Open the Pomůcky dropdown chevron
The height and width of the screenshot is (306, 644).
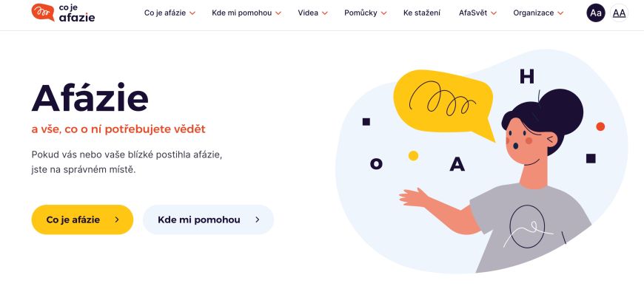(383, 13)
